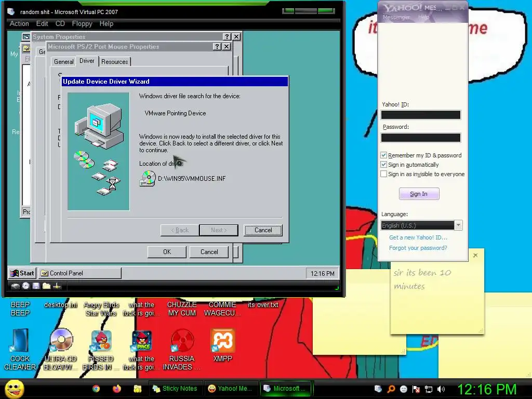Click the Virtual PC tray icon

point(378,389)
